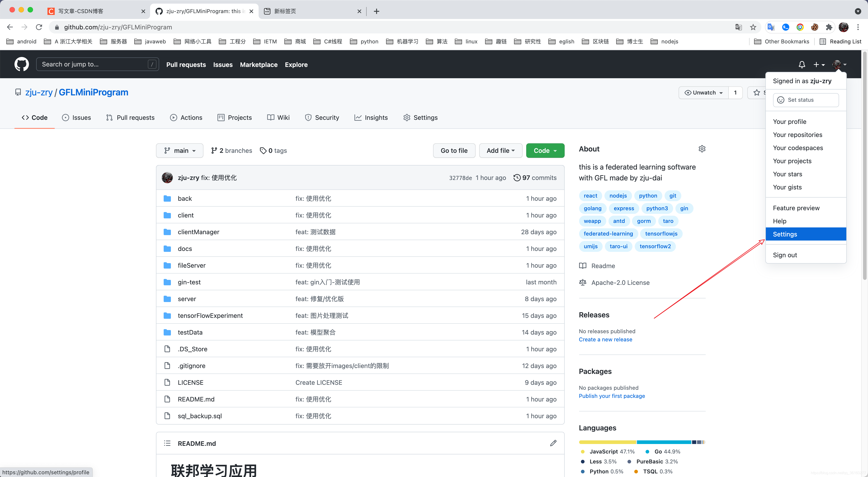Open commit hash 32778de

pos(460,178)
